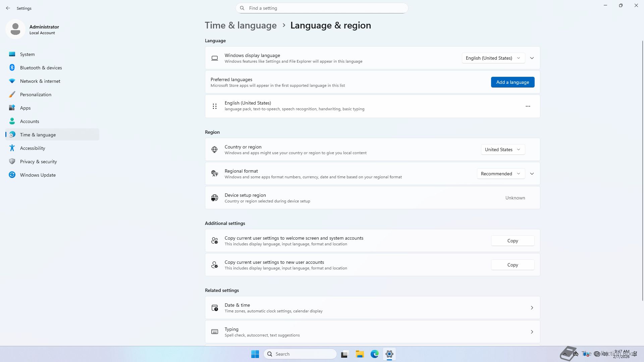The image size is (644, 362).
Task: Click the Add a language button
Action: tap(513, 82)
